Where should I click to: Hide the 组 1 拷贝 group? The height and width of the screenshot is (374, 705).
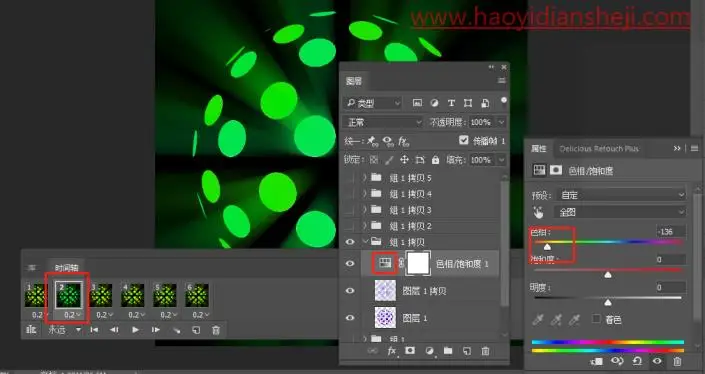(350, 242)
